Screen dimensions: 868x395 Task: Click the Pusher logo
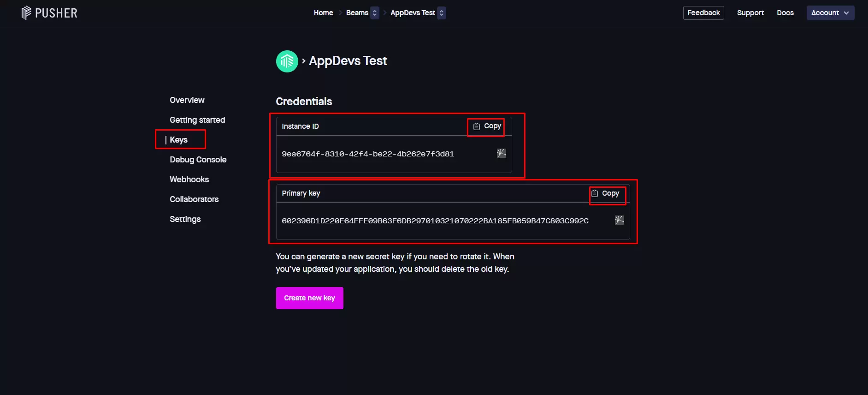(x=49, y=13)
